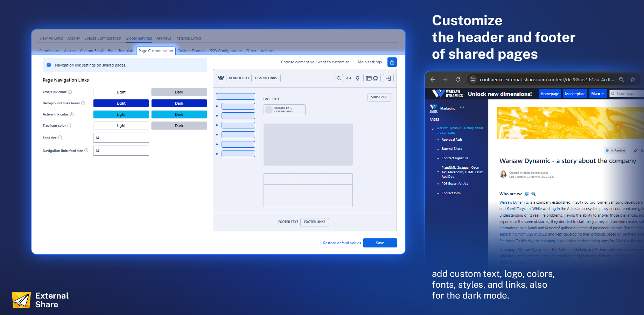This screenshot has width=644, height=315.
Task: Open the Instance Errors tab
Action: pyautogui.click(x=188, y=38)
